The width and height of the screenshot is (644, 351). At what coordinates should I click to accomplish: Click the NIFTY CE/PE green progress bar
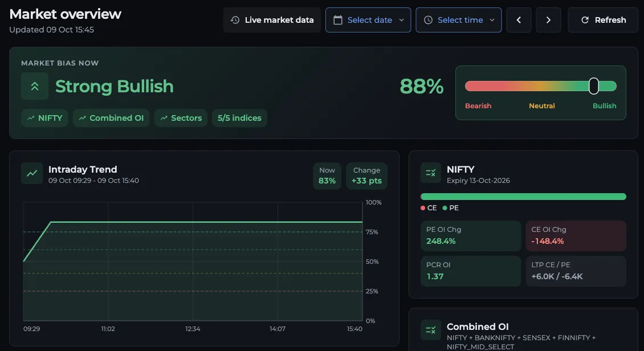(x=523, y=197)
